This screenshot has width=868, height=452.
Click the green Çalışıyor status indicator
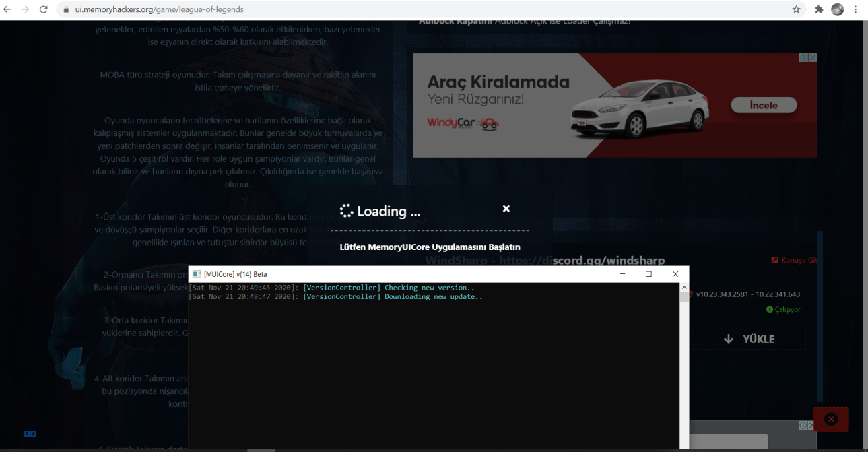[783, 309]
